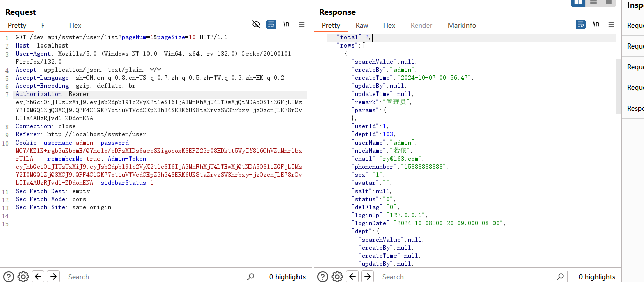Click the 'Accept-Encoding: gzip, deflate, br' line

point(76,86)
